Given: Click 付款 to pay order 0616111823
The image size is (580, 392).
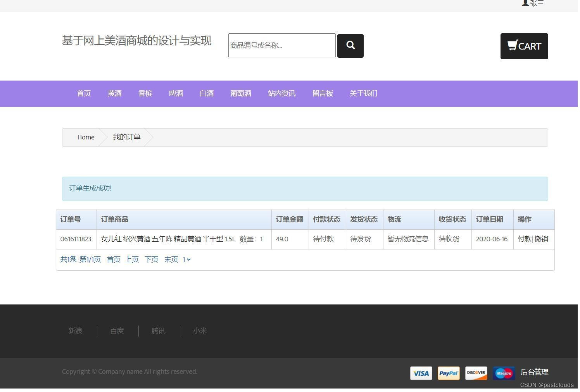Looking at the screenshot, I should [525, 239].
